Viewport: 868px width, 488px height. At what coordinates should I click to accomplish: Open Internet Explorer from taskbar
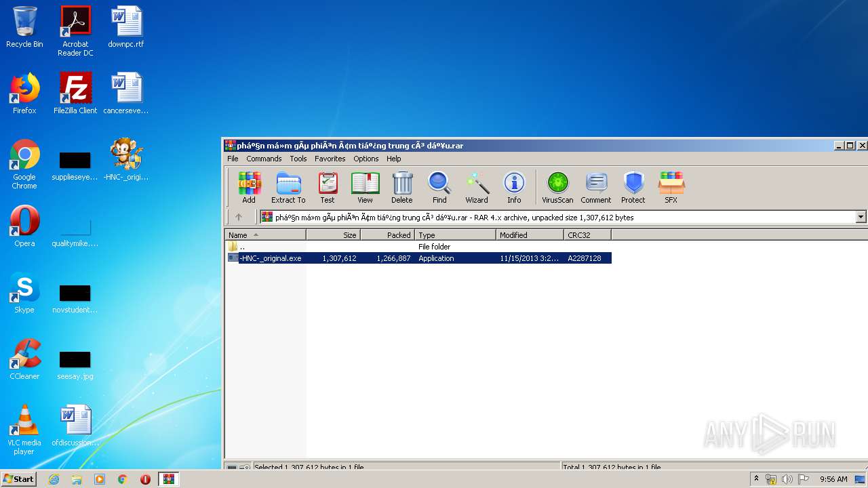pos(54,479)
